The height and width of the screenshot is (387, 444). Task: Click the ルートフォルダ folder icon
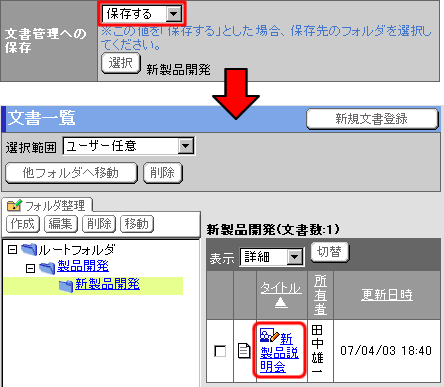(29, 249)
